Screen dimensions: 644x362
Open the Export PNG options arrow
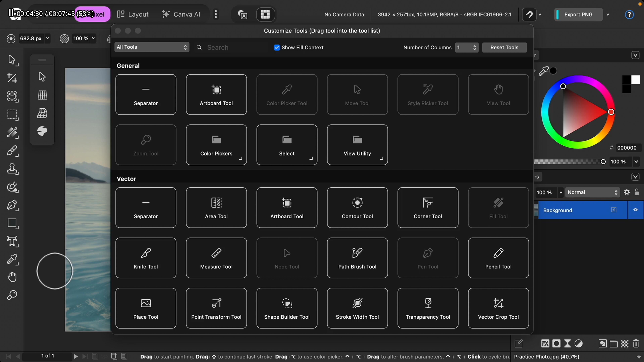(608, 14)
